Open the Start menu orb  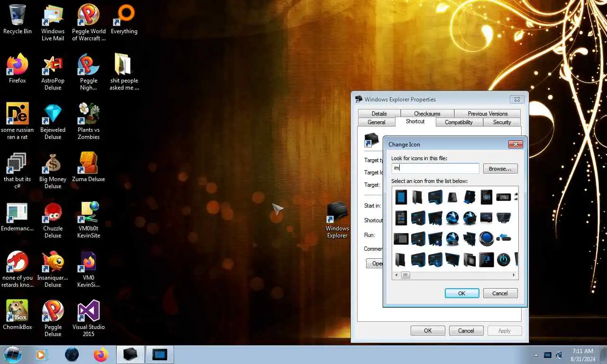[x=13, y=355]
